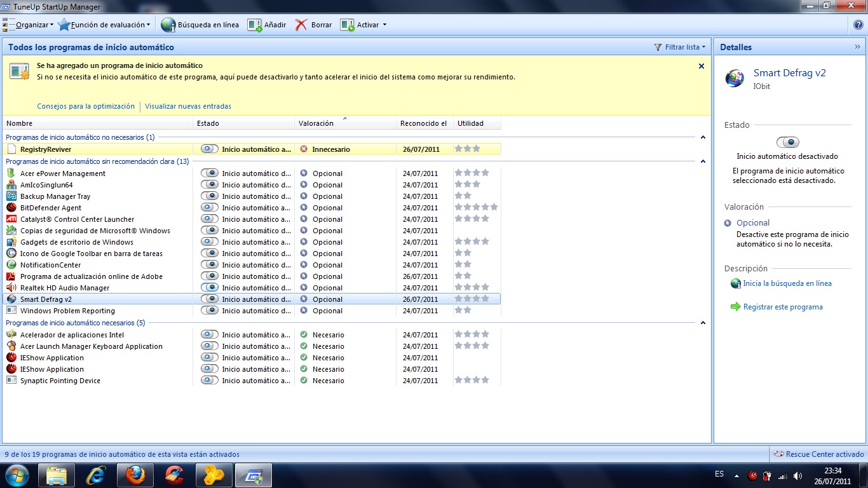
Task: Click the Añadir program icon
Action: [254, 25]
